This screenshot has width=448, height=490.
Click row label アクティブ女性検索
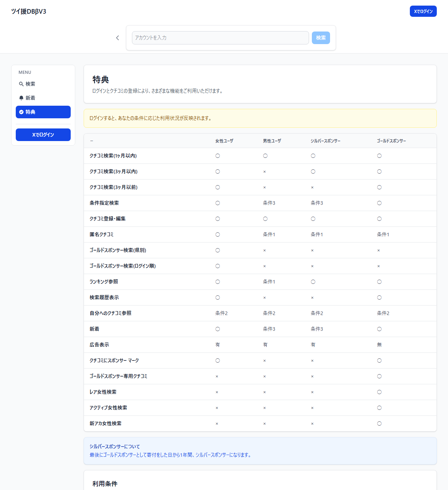pos(108,408)
